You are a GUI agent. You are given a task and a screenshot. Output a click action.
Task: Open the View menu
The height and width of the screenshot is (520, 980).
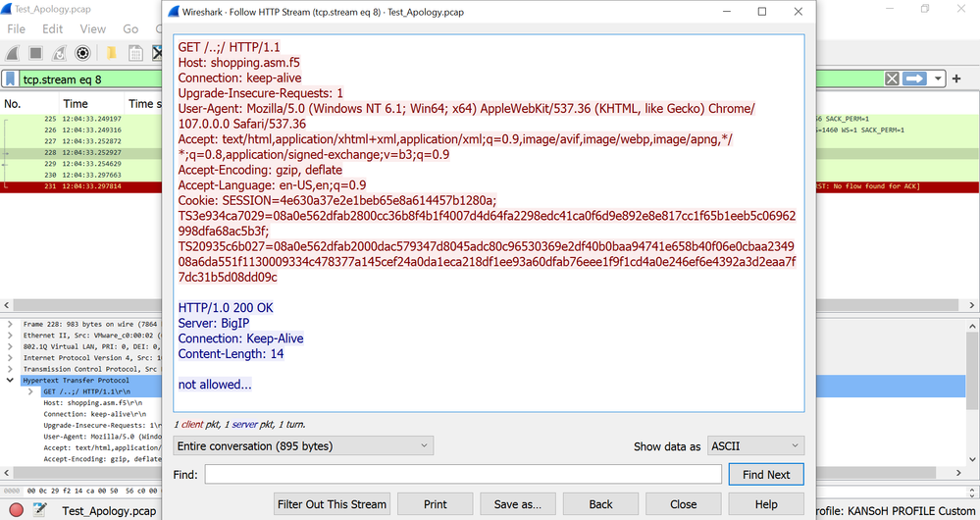(92, 28)
